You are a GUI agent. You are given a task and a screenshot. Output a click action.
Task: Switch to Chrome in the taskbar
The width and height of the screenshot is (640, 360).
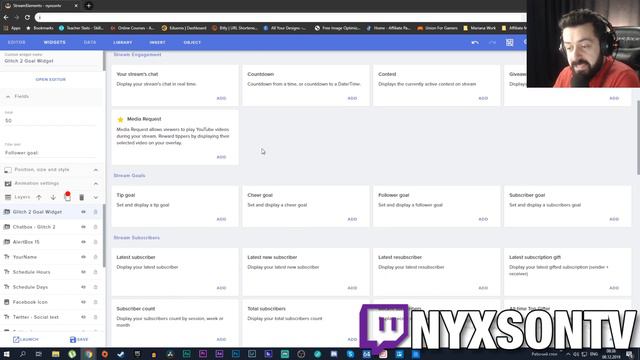89,354
